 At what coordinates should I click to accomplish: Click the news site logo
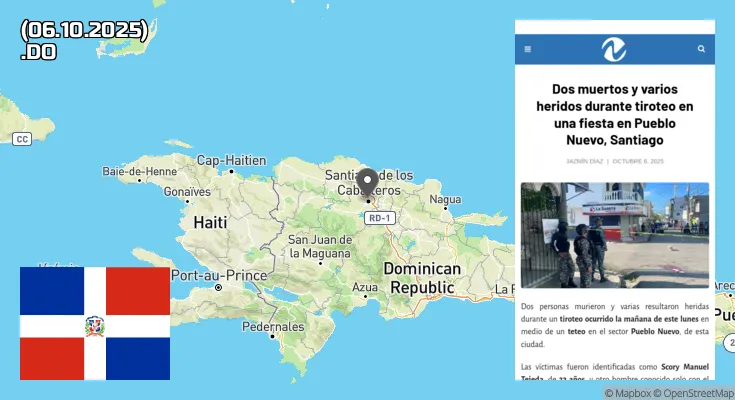(614, 49)
